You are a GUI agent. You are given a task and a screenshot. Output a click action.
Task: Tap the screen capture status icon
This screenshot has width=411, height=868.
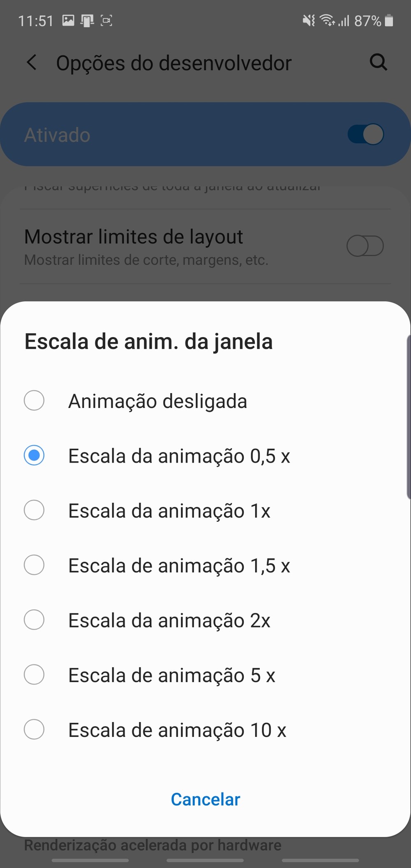click(x=106, y=20)
